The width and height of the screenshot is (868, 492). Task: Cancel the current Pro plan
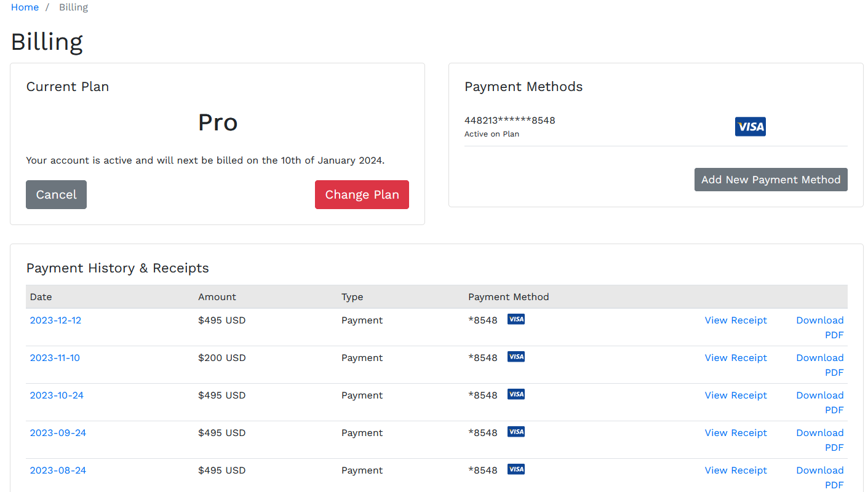click(56, 194)
